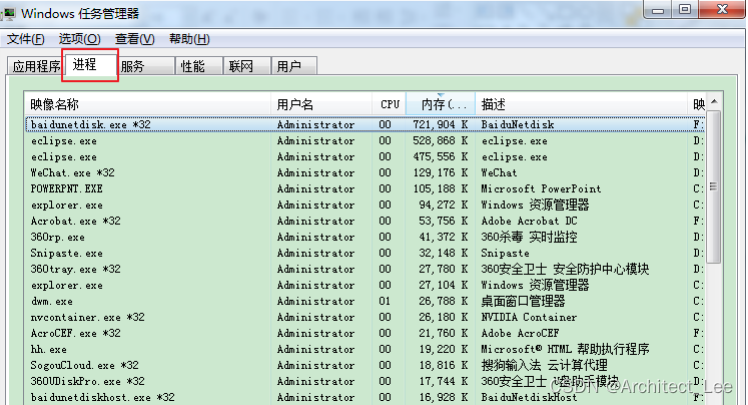Viewport: 748px width, 405px height.
Task: Select the WeChat.exe *32 process
Action: click(x=365, y=173)
